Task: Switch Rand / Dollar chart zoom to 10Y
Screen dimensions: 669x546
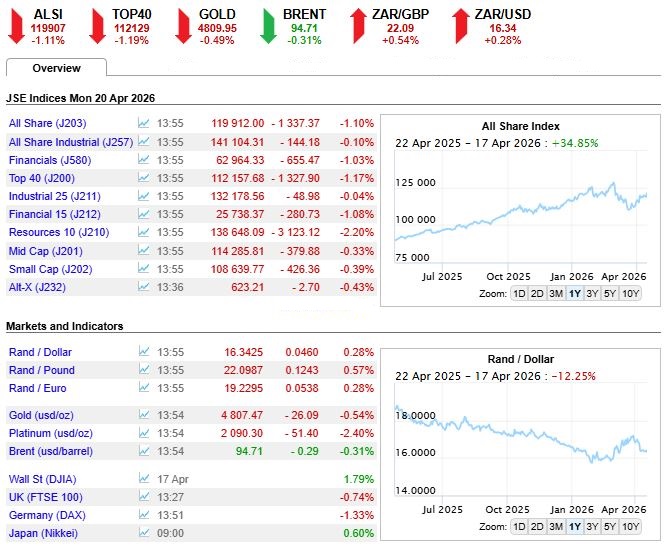Action: click(630, 527)
